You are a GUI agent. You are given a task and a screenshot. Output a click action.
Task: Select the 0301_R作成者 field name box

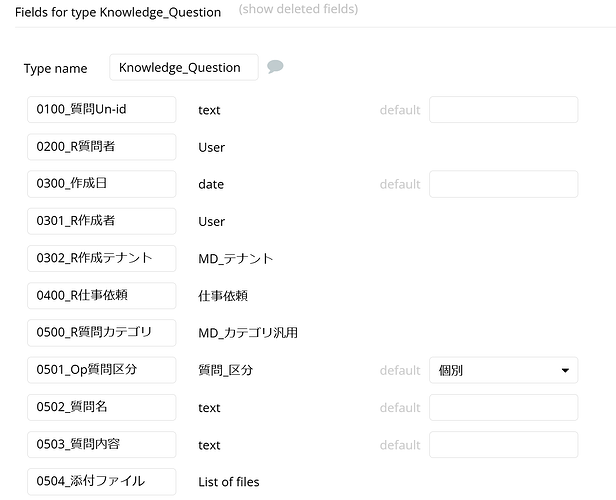coord(101,221)
